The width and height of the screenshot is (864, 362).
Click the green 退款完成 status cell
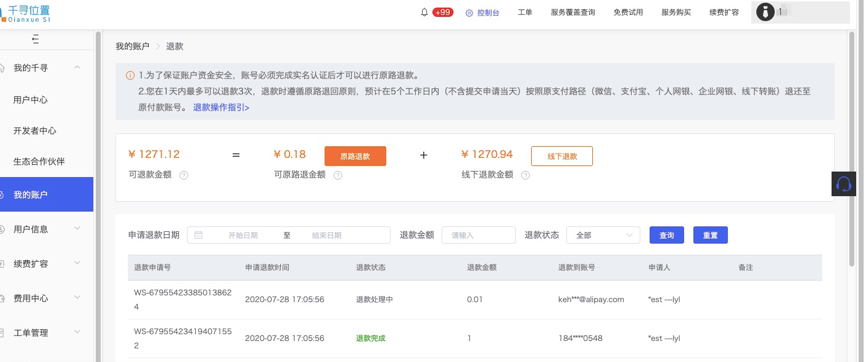click(x=370, y=338)
